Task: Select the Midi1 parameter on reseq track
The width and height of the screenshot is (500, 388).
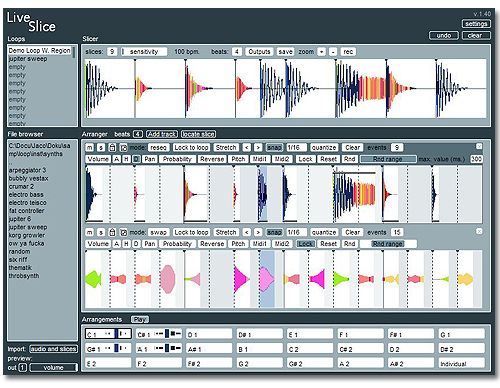Action: (259, 159)
